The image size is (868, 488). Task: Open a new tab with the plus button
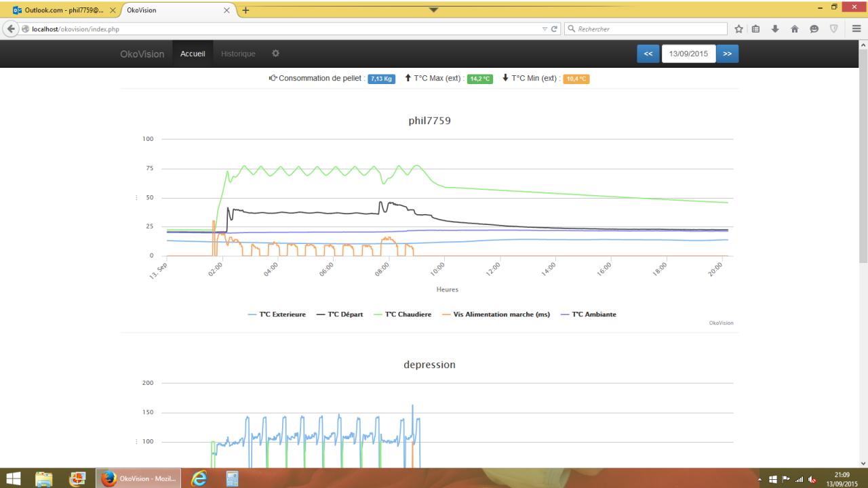(x=245, y=10)
